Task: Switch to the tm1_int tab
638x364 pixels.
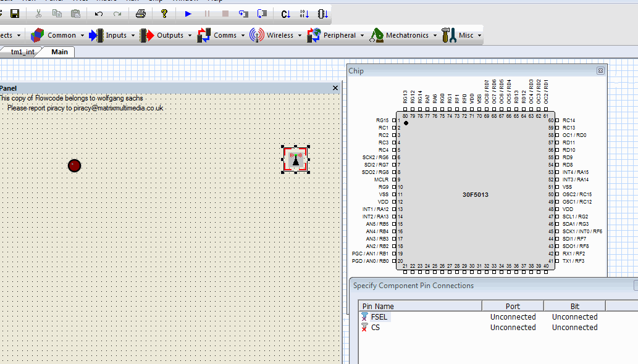Action: [21, 52]
